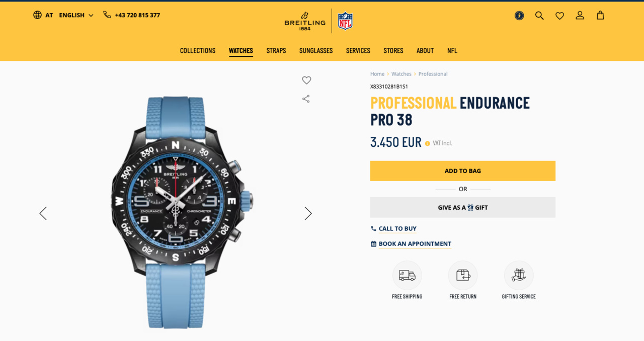The width and height of the screenshot is (644, 341).
Task: Open the shopping bag icon
Action: (600, 16)
